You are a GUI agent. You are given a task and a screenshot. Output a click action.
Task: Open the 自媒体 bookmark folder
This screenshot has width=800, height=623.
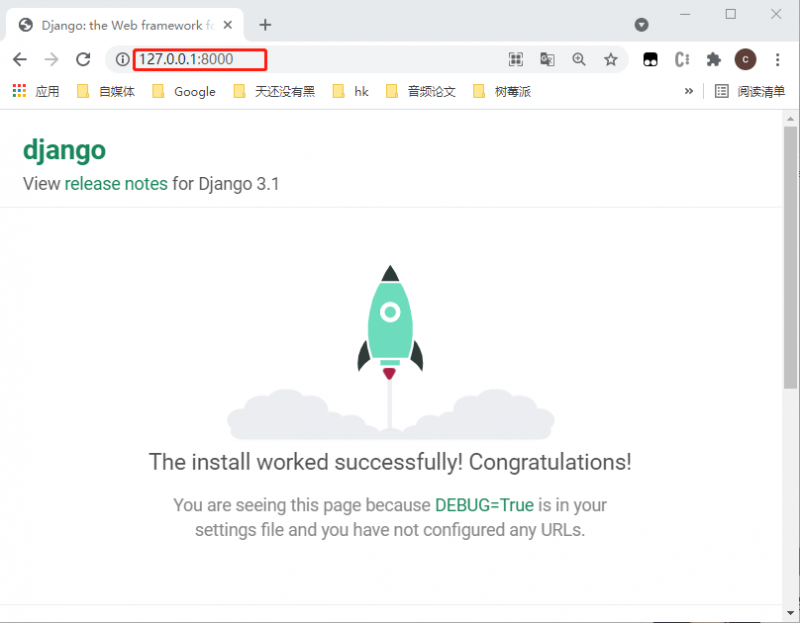point(106,91)
